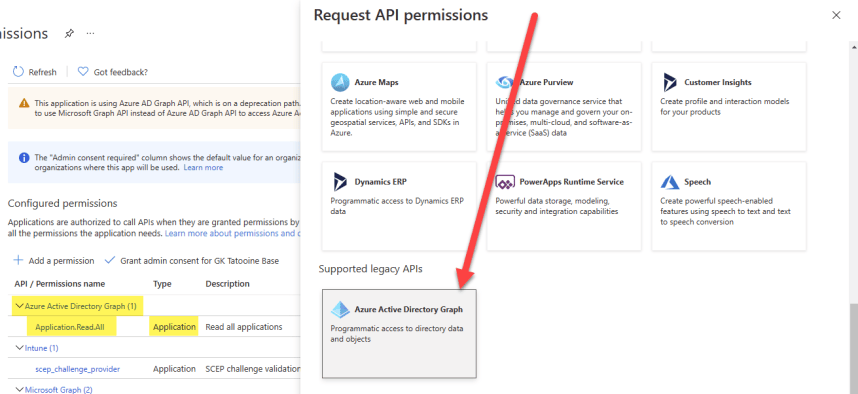The height and width of the screenshot is (394, 858).
Task: Click the warning triangle icon in the banner
Action: (x=24, y=103)
